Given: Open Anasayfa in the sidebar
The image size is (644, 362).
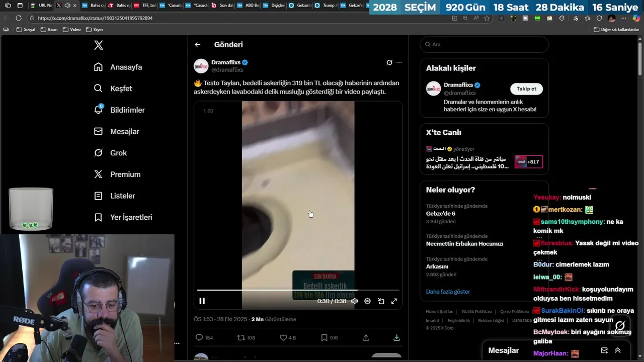Looking at the screenshot, I should tap(118, 67).
